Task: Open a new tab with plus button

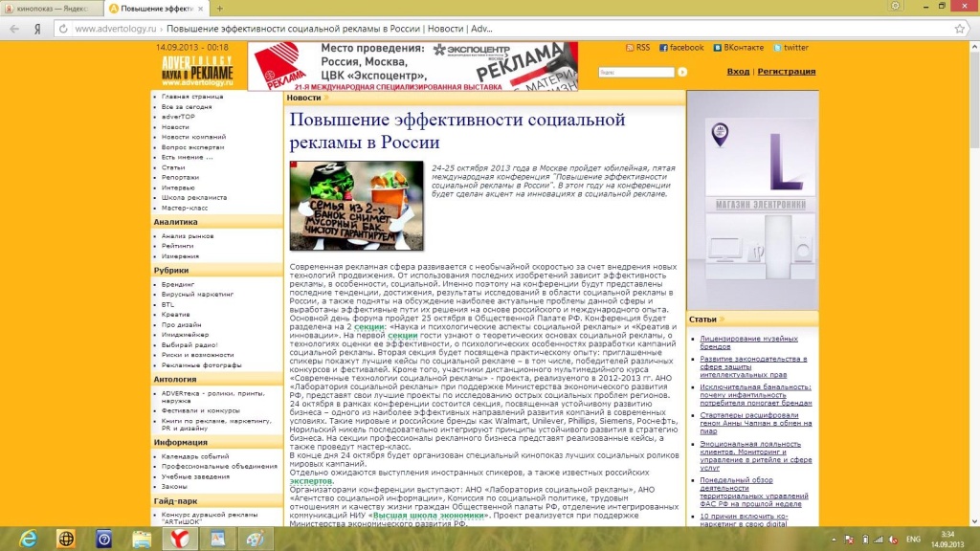Action: point(219,9)
